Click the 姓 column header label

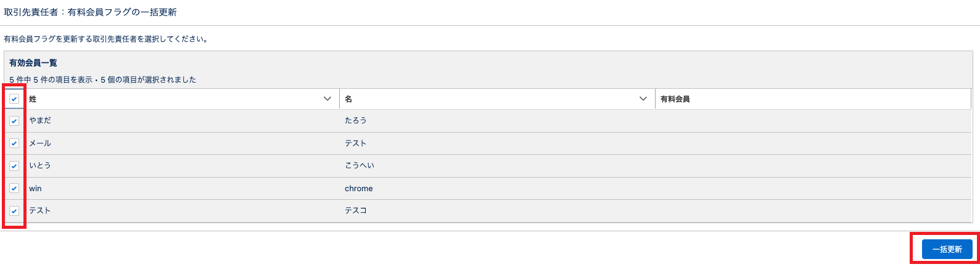pos(33,99)
